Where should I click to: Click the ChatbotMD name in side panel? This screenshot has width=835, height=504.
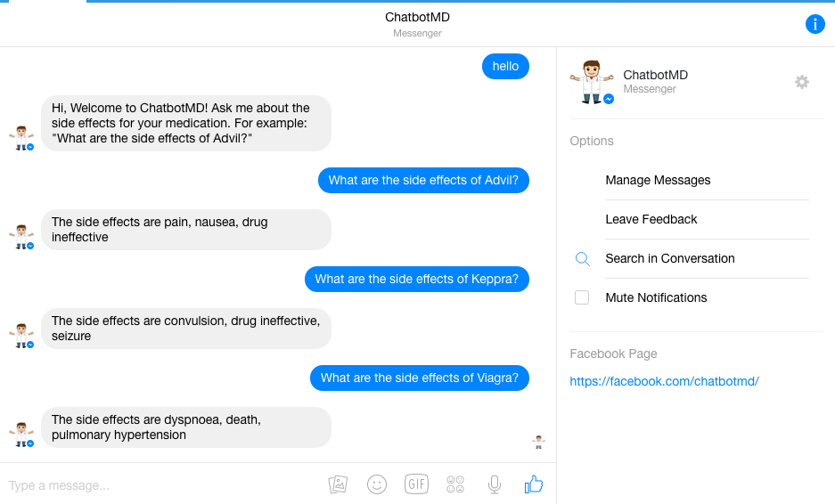pyautogui.click(x=656, y=75)
